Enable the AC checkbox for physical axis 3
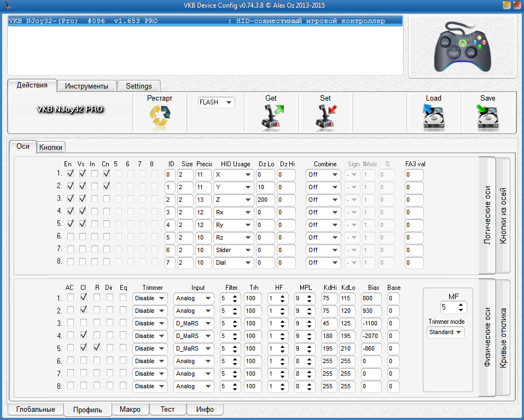Image resolution: width=524 pixels, height=420 pixels. (x=71, y=323)
